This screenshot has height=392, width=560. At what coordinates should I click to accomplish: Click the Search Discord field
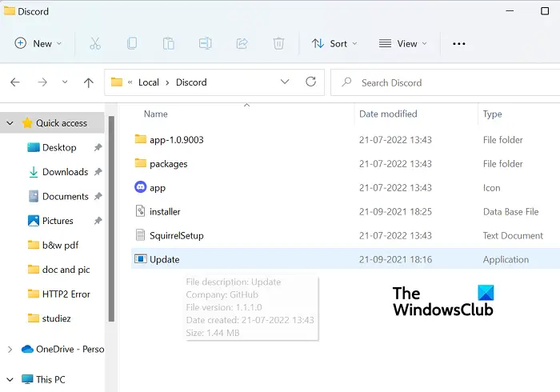445,82
